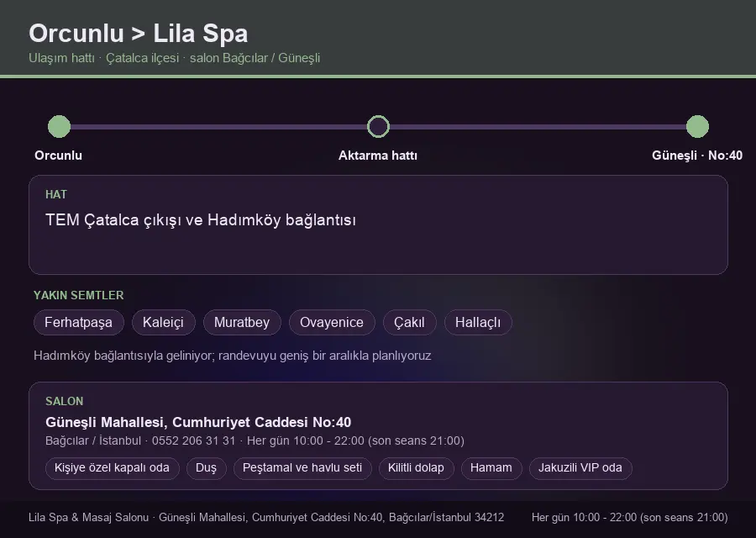Click the footer hours Her gün 10:00 - 22:00
The height and width of the screenshot is (538, 756).
(630, 518)
